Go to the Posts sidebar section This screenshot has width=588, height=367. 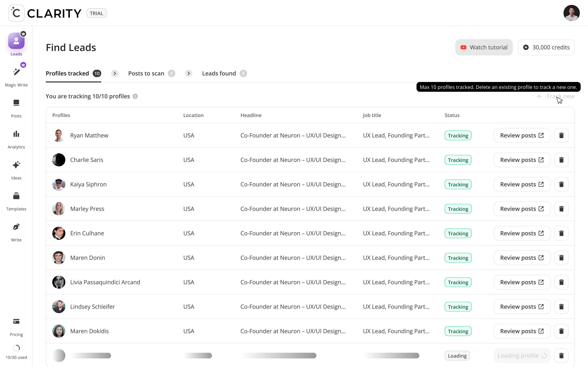coord(16,103)
